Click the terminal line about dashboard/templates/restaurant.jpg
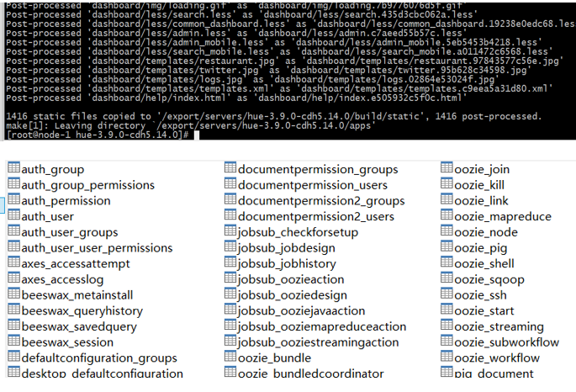Screen dimensions: 576x392 point(285,61)
